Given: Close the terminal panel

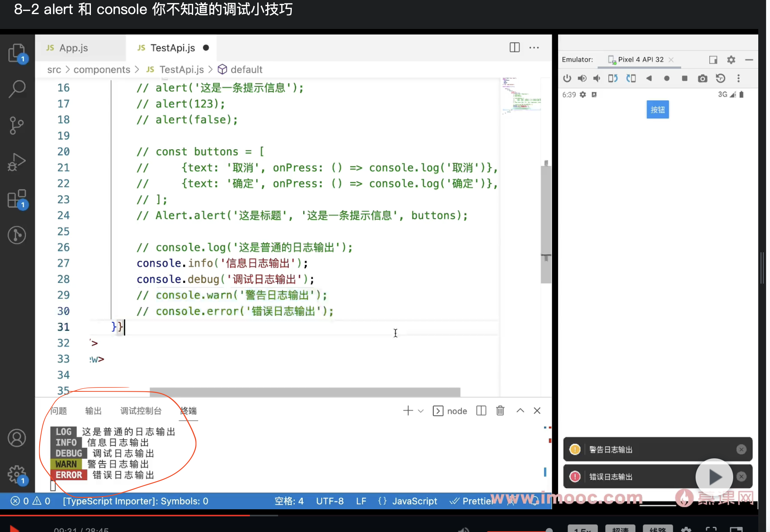Looking at the screenshot, I should pyautogui.click(x=537, y=411).
